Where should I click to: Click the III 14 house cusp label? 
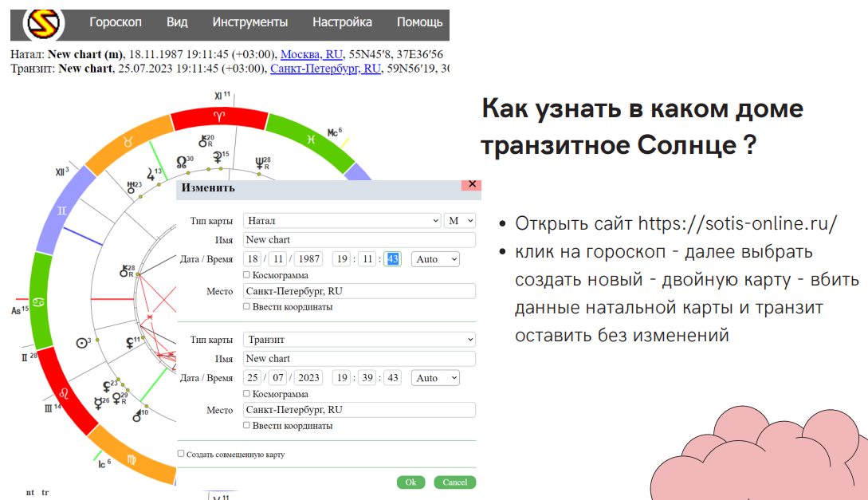coord(53,408)
